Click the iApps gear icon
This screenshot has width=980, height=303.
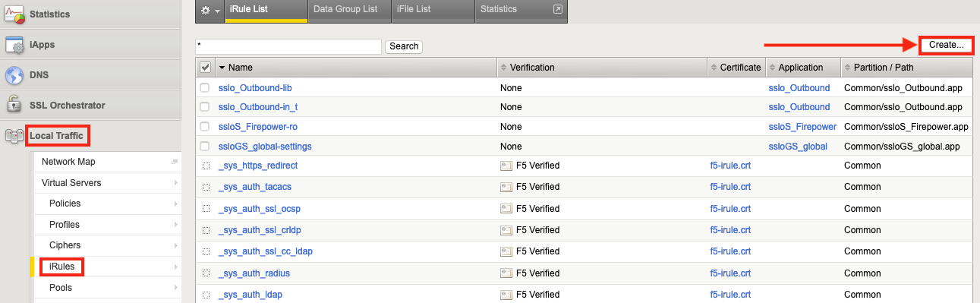[15, 45]
